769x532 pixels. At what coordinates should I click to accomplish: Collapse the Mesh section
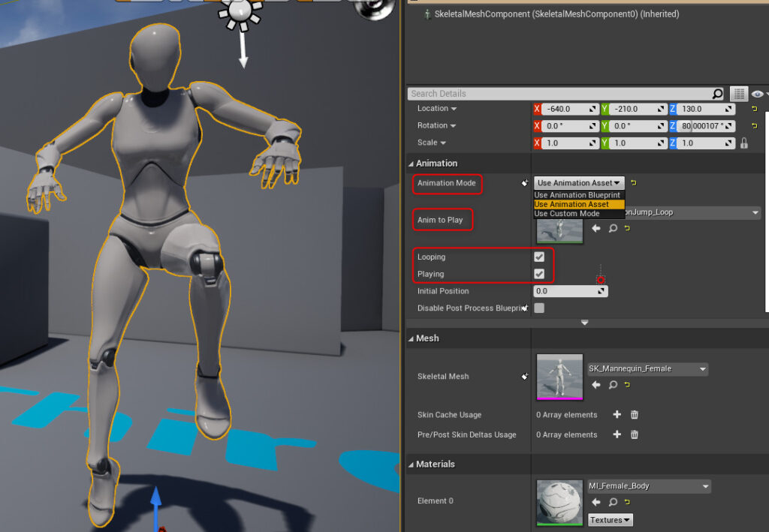tap(411, 338)
